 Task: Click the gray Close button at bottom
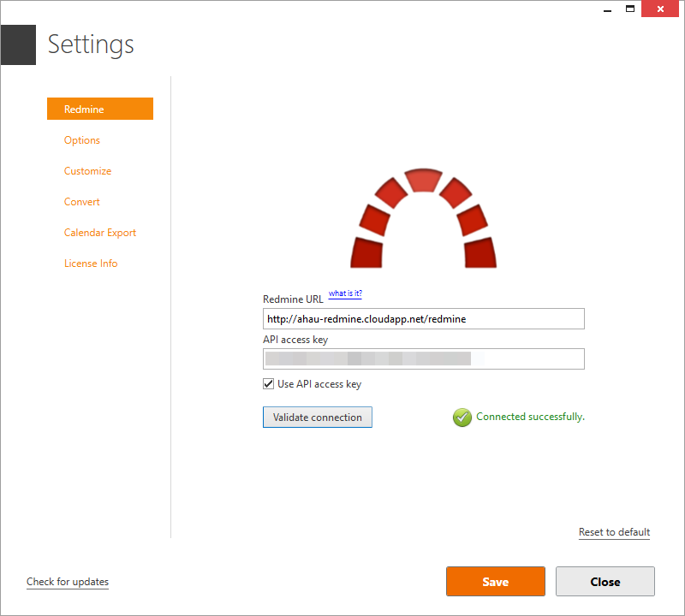pos(605,582)
